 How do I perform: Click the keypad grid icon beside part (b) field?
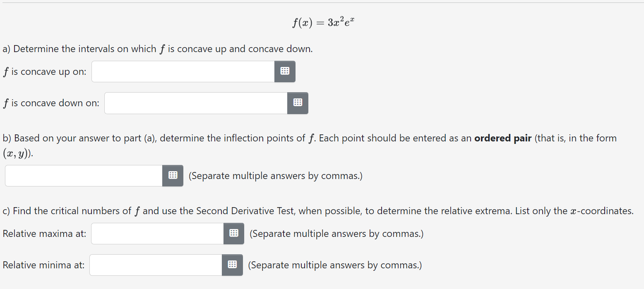click(x=172, y=175)
